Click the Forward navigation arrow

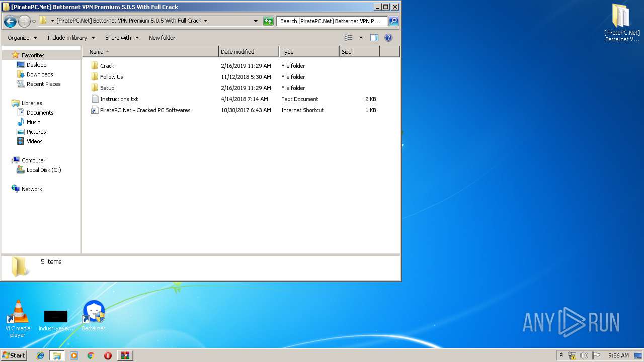(x=24, y=21)
